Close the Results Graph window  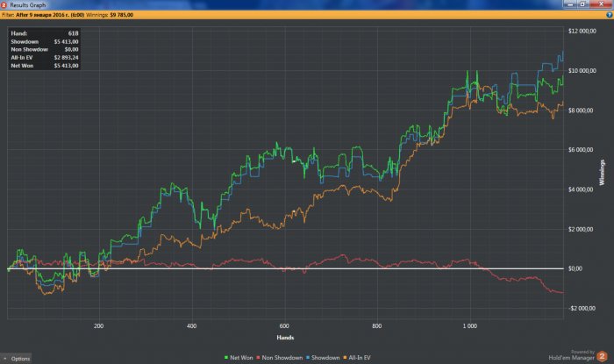[x=601, y=4]
